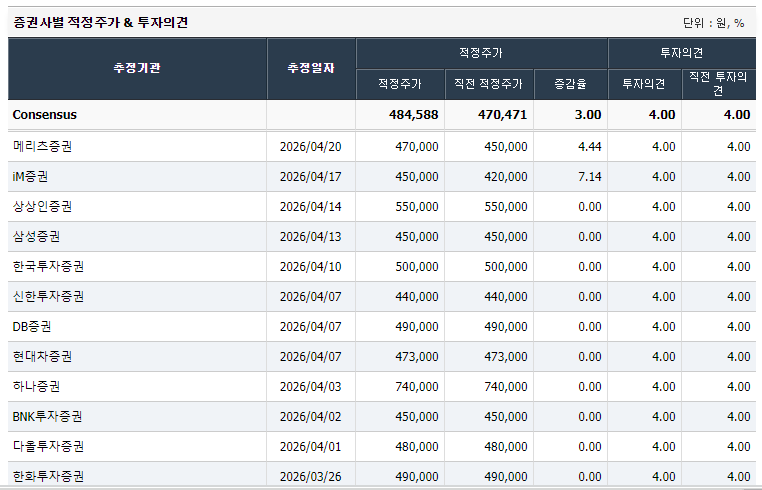Image resolution: width=762 pixels, height=490 pixels.
Task: Click 현대차증권 target price 473,000
Action: pos(417,357)
